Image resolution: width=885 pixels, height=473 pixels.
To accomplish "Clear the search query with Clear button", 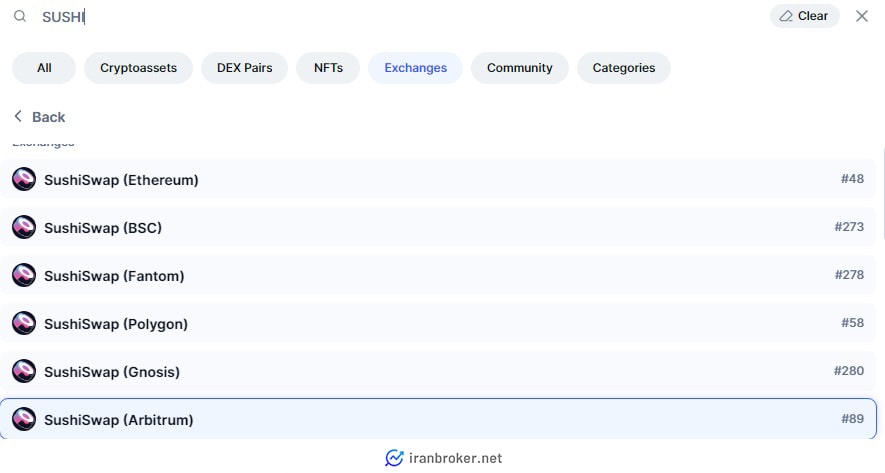I will pyautogui.click(x=804, y=16).
